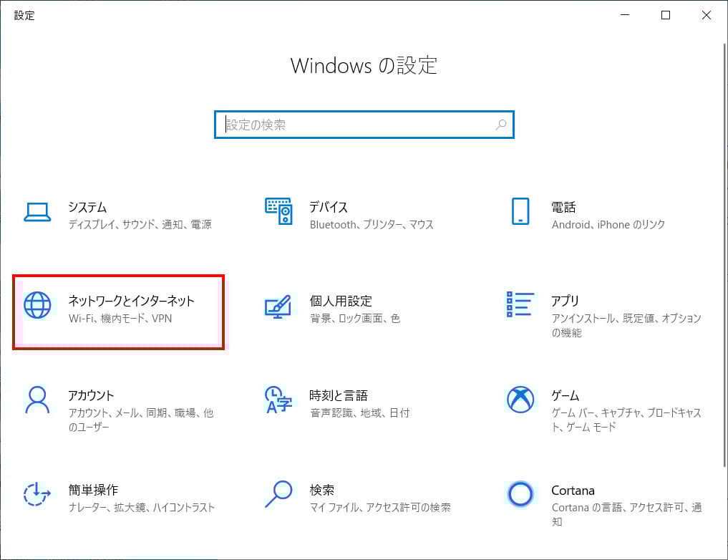The height and width of the screenshot is (560, 728).
Task: Open デバイス settings heading
Action: coord(329,207)
